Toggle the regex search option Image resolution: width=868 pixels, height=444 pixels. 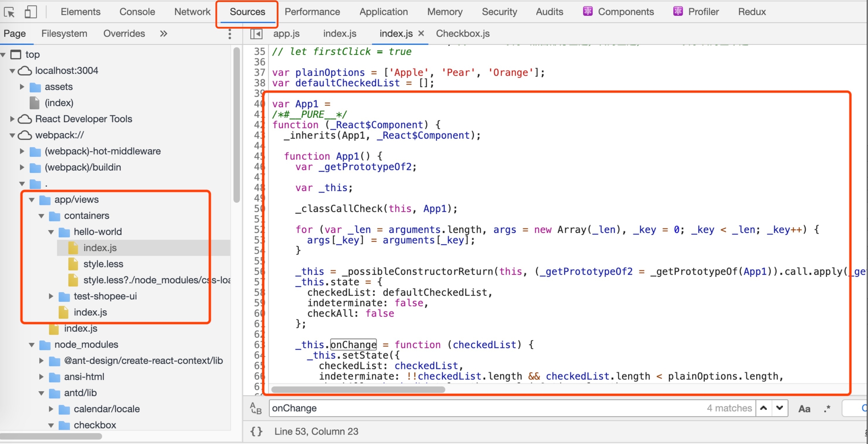pyautogui.click(x=827, y=409)
